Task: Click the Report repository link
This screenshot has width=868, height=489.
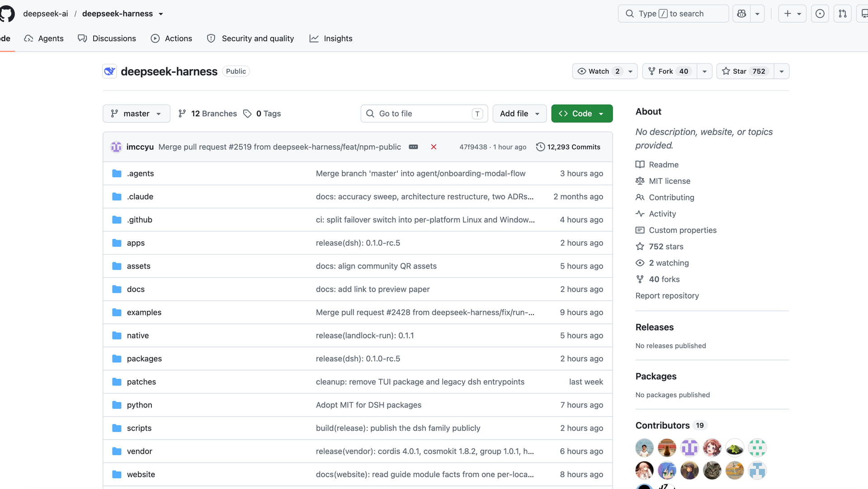Action: [667, 295]
